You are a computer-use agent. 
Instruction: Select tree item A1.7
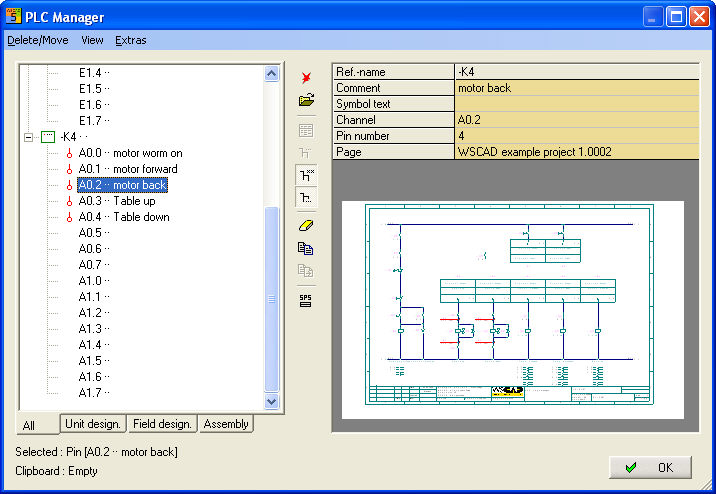[94, 393]
